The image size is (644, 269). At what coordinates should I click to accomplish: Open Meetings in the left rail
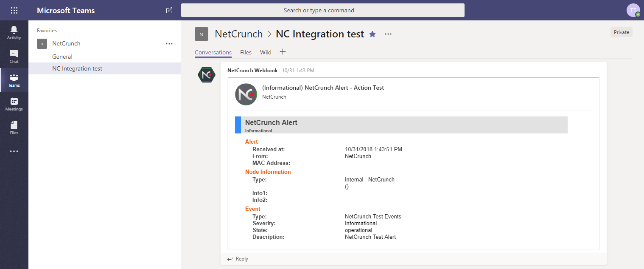coord(14,104)
